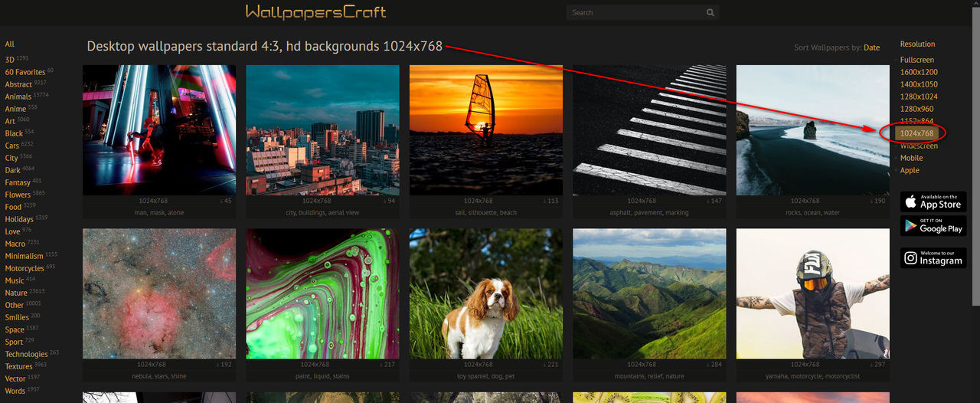
Task: Open the Flowers category
Action: 18,195
